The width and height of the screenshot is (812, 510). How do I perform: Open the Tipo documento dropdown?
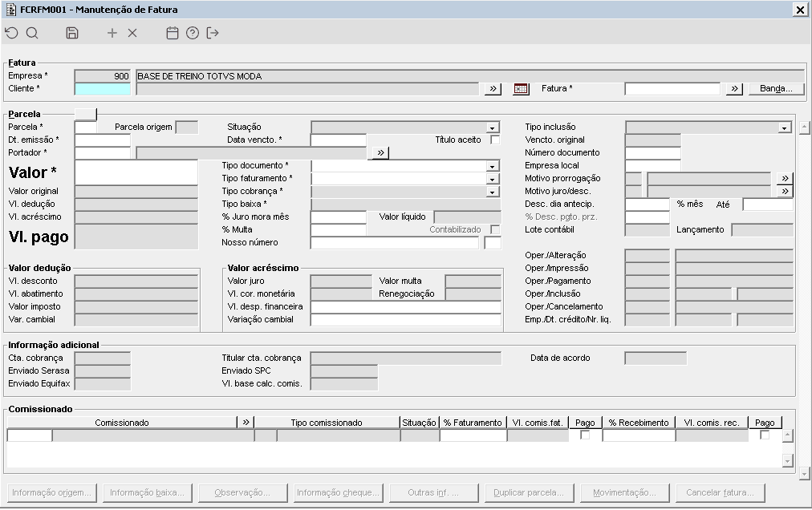(492, 166)
